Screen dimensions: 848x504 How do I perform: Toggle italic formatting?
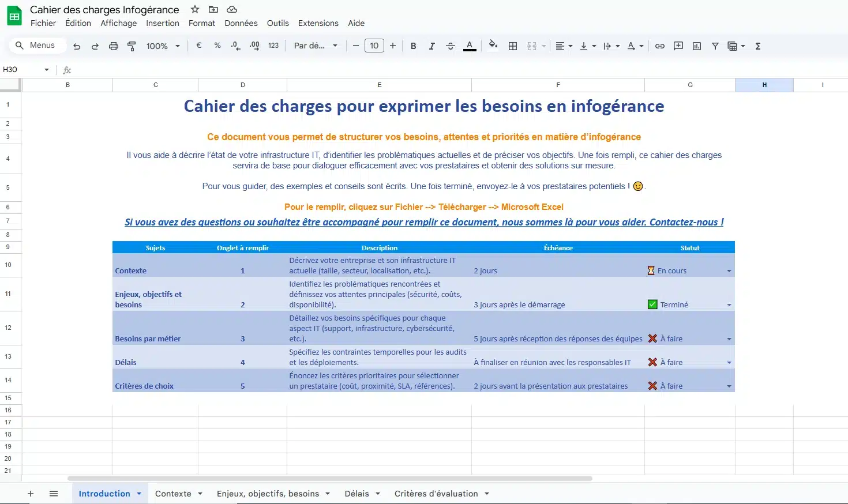pyautogui.click(x=431, y=46)
